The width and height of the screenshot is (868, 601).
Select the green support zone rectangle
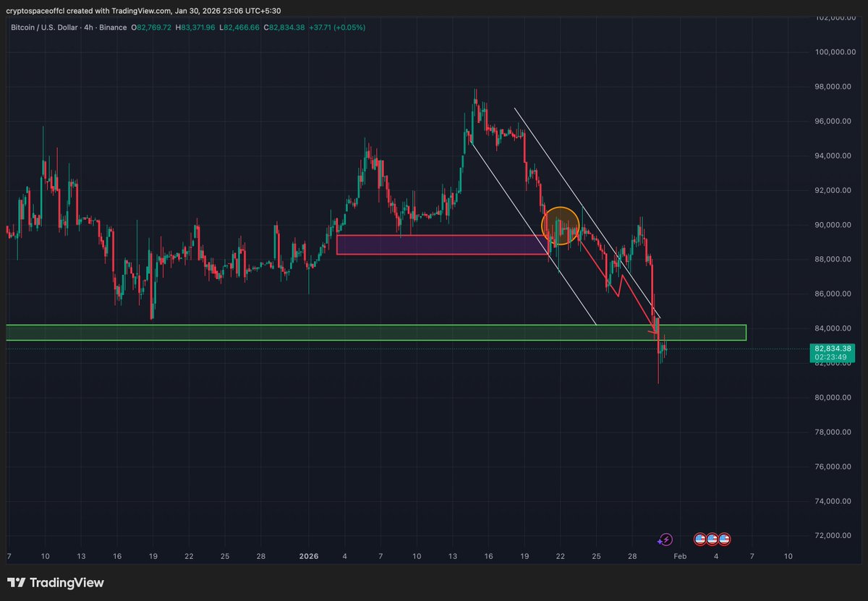375,333
